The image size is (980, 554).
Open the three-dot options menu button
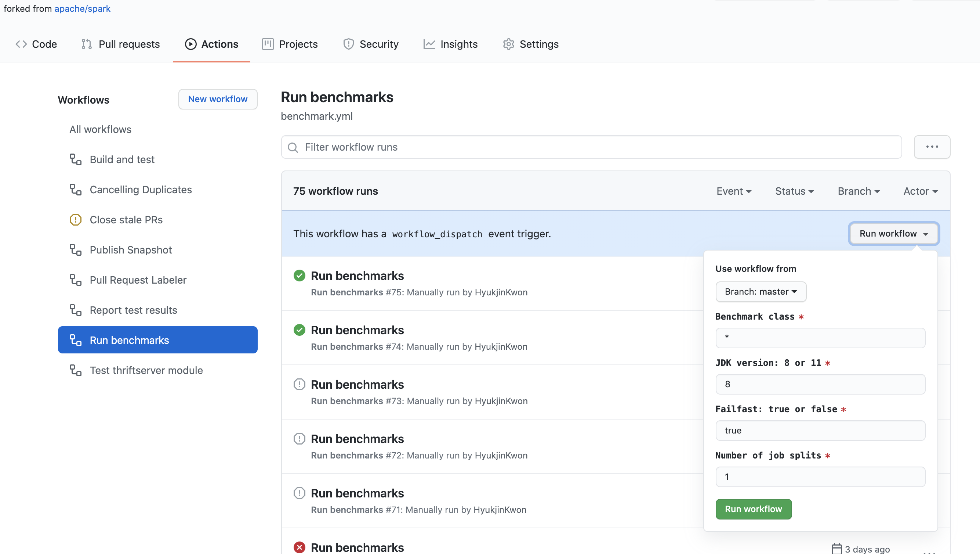click(x=932, y=147)
